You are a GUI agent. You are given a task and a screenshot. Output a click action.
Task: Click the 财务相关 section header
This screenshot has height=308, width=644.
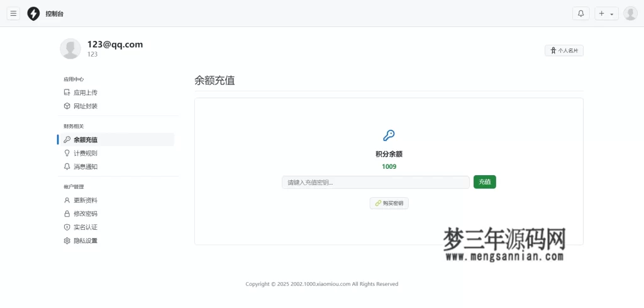tap(74, 126)
